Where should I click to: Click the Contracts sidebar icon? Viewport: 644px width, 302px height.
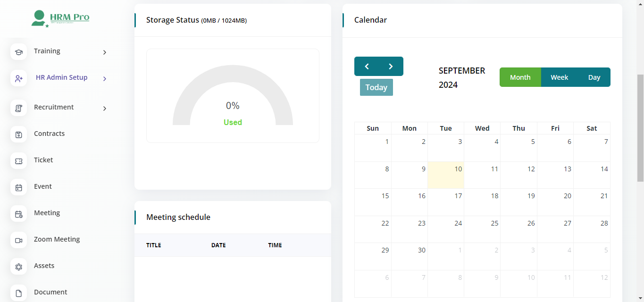19,134
